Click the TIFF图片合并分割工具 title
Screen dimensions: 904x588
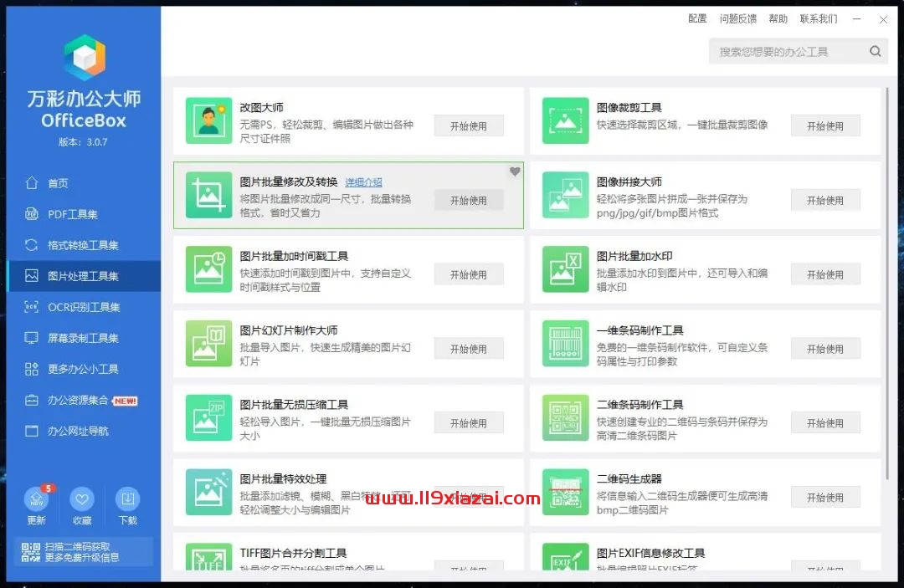pos(293,553)
